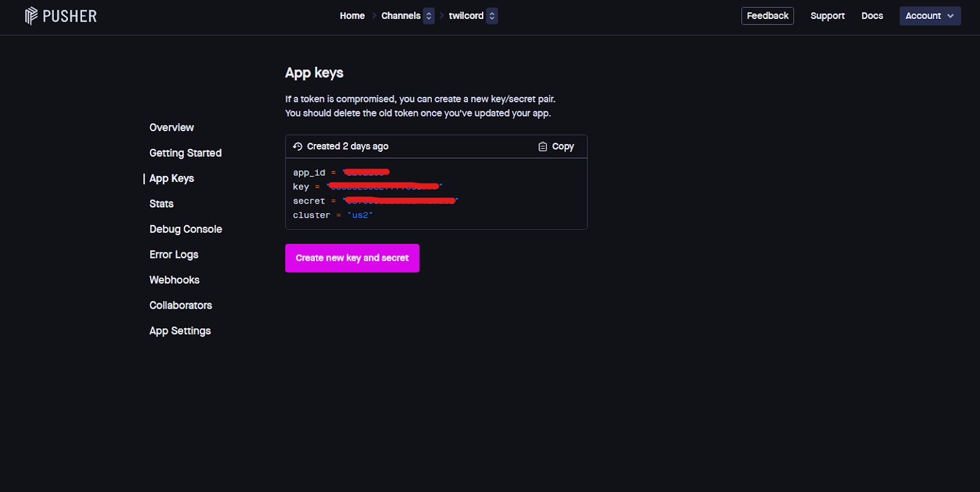This screenshot has height=492, width=980.
Task: Expand the Account dropdown menu
Action: [x=930, y=16]
